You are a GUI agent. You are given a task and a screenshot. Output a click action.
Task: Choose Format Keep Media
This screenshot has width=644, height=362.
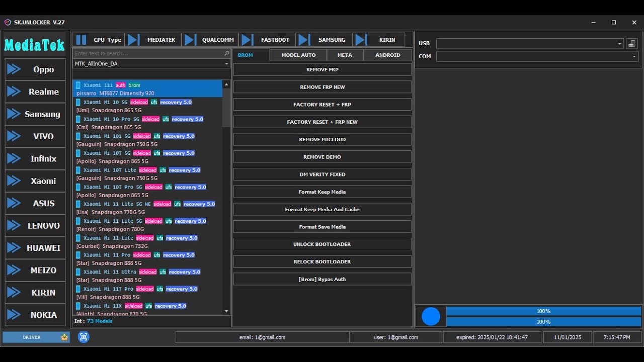coord(323,192)
